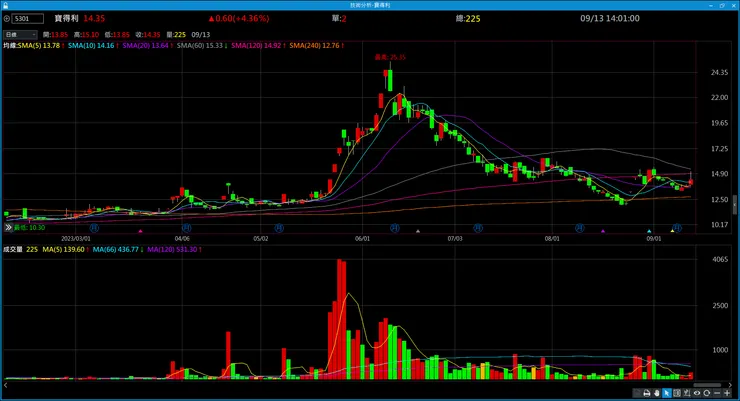The height and width of the screenshot is (401, 740).
Task: Click the 2500 volume axis label
Action: coord(720,306)
